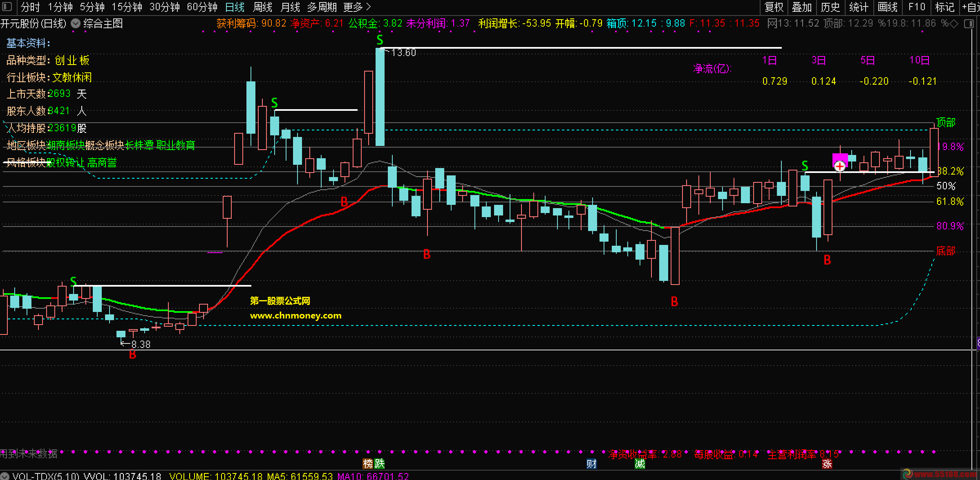Viewport: 980px width, 480px height.
Task: Click the 13.60 high price label
Action: click(403, 52)
